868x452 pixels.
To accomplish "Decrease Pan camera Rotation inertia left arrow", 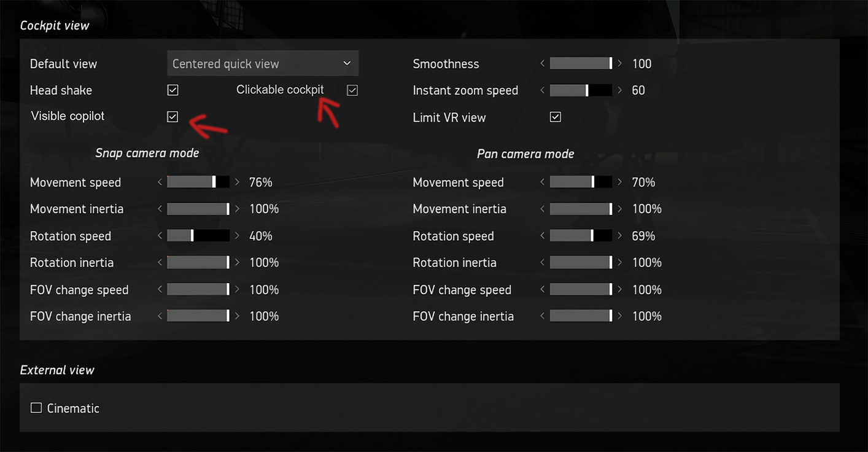I will (x=542, y=262).
